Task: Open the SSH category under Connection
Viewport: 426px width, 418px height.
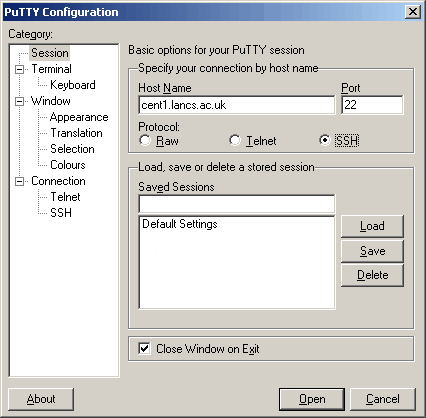Action: click(61, 213)
